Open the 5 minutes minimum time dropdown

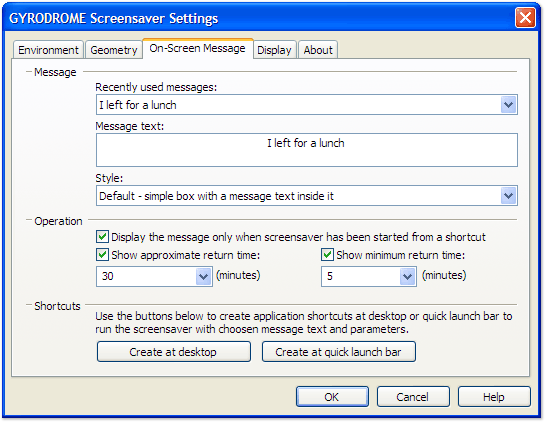coord(407,276)
